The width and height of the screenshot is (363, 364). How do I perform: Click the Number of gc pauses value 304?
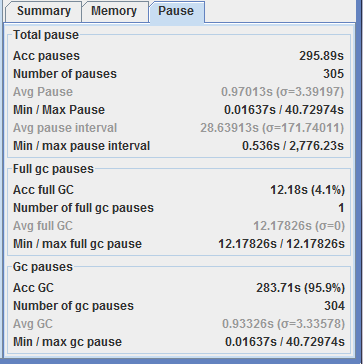(334, 306)
